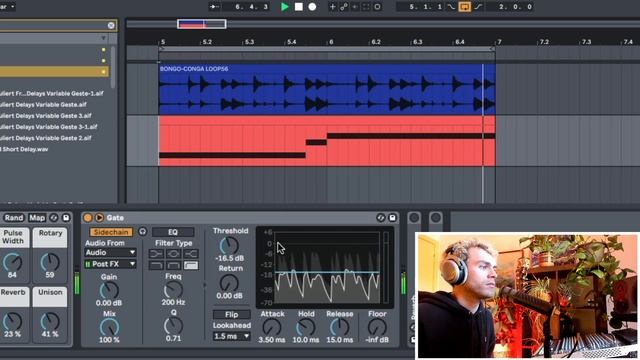Select the BONGO-CONGA LOOP56 audio clip

[327, 89]
